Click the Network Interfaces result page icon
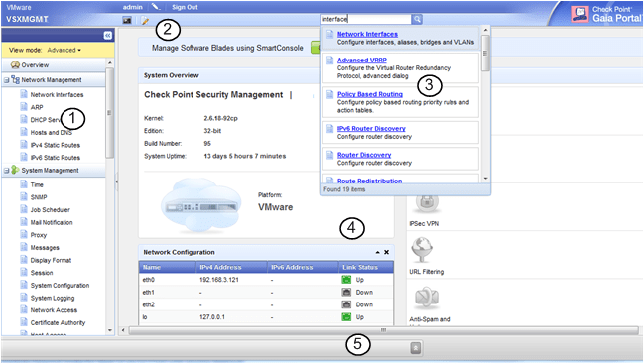 329,34
